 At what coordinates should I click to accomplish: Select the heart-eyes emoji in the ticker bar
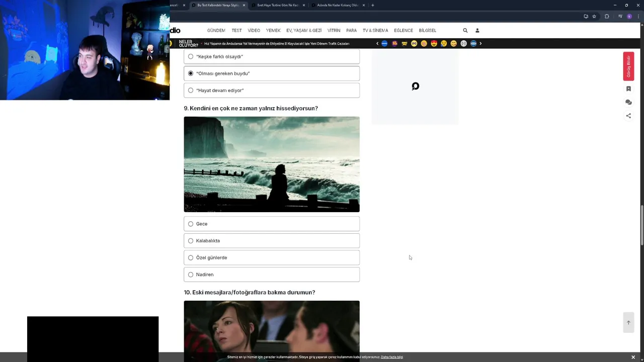(434, 43)
